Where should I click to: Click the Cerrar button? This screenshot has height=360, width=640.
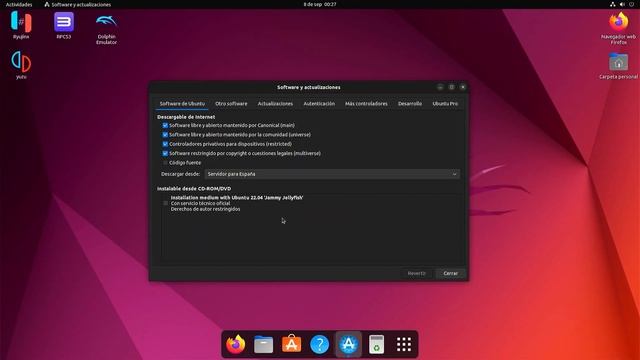tap(451, 273)
